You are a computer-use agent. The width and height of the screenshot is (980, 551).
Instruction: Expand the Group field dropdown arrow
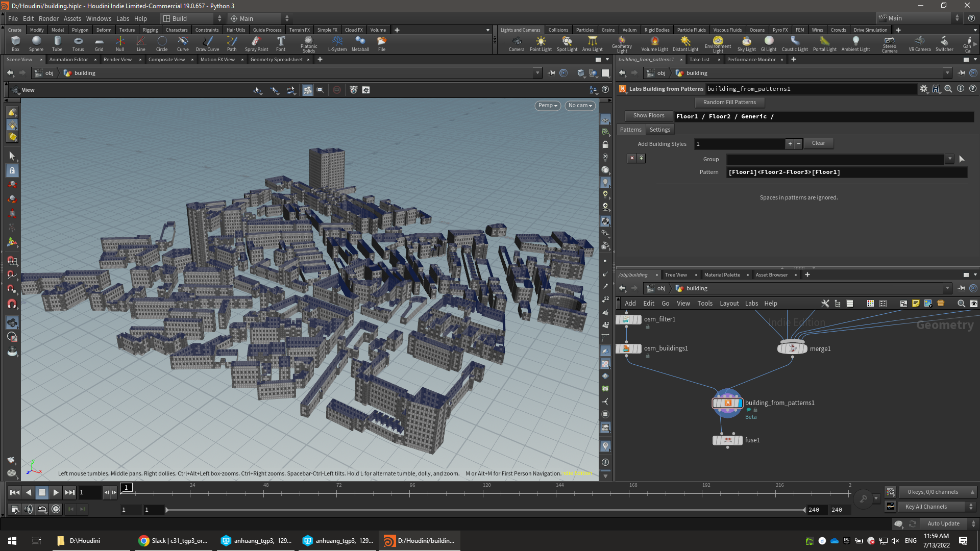950,159
